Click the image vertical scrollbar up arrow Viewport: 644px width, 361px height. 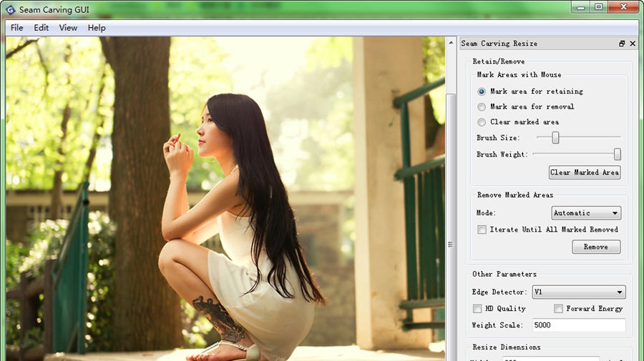[x=451, y=43]
